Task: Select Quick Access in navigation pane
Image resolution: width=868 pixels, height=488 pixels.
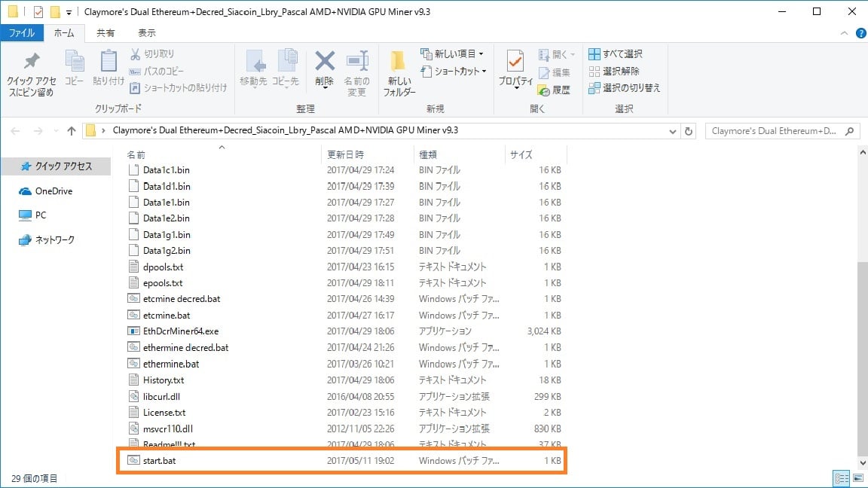Action: click(x=56, y=166)
